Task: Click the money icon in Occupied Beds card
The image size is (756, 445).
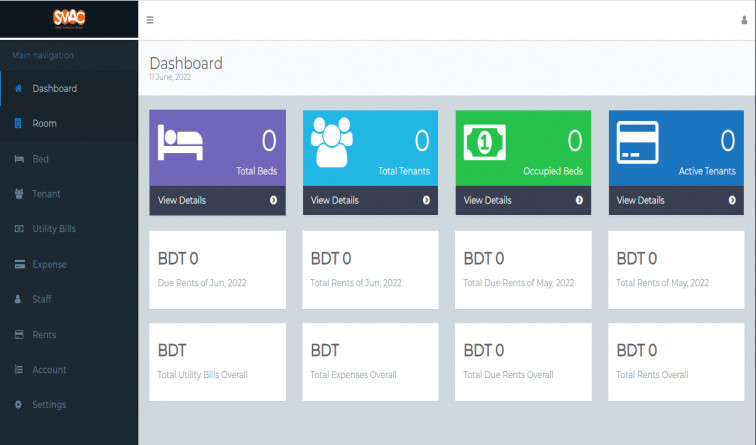Action: click(485, 142)
